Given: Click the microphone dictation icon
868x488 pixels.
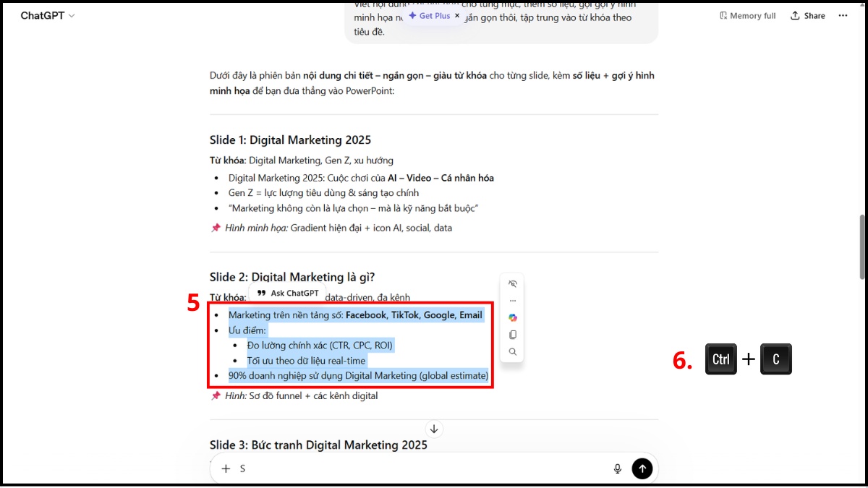Looking at the screenshot, I should [x=618, y=468].
